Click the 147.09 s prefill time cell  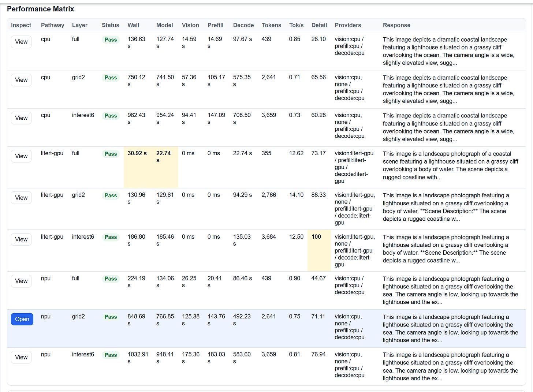tap(216, 118)
